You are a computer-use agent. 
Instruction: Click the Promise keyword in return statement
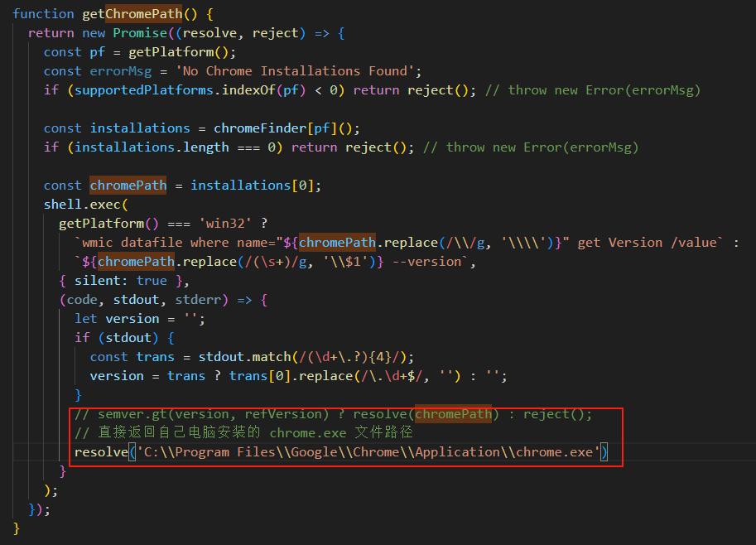point(140,33)
